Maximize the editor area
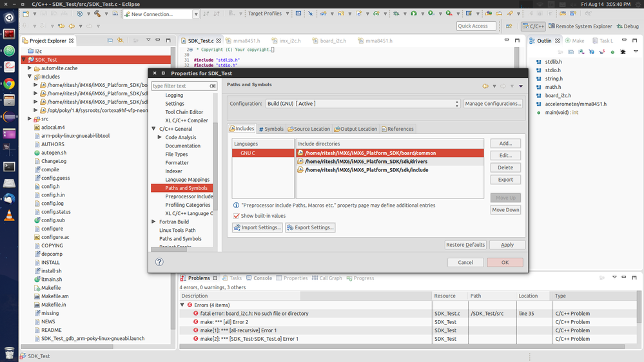The height and width of the screenshot is (362, 644). pos(517,40)
